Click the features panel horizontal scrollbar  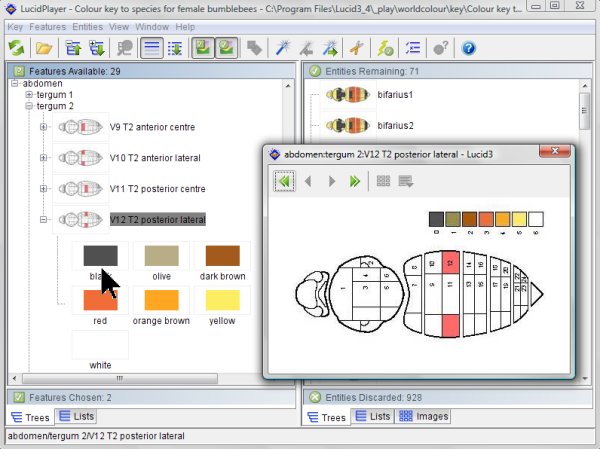coord(120,379)
